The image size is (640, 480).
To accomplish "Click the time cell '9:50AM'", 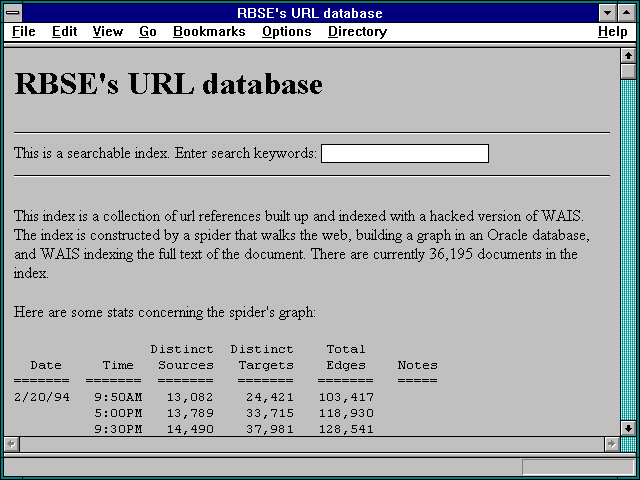I will coord(118,397).
